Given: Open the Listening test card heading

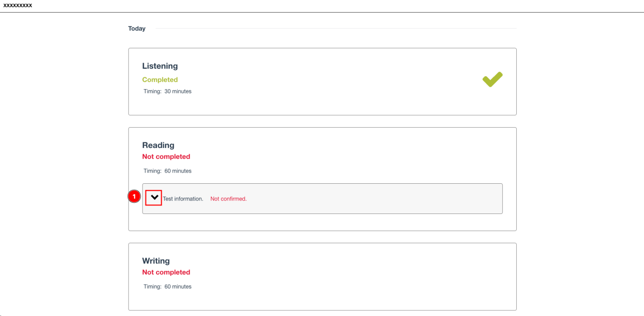Looking at the screenshot, I should pyautogui.click(x=160, y=66).
